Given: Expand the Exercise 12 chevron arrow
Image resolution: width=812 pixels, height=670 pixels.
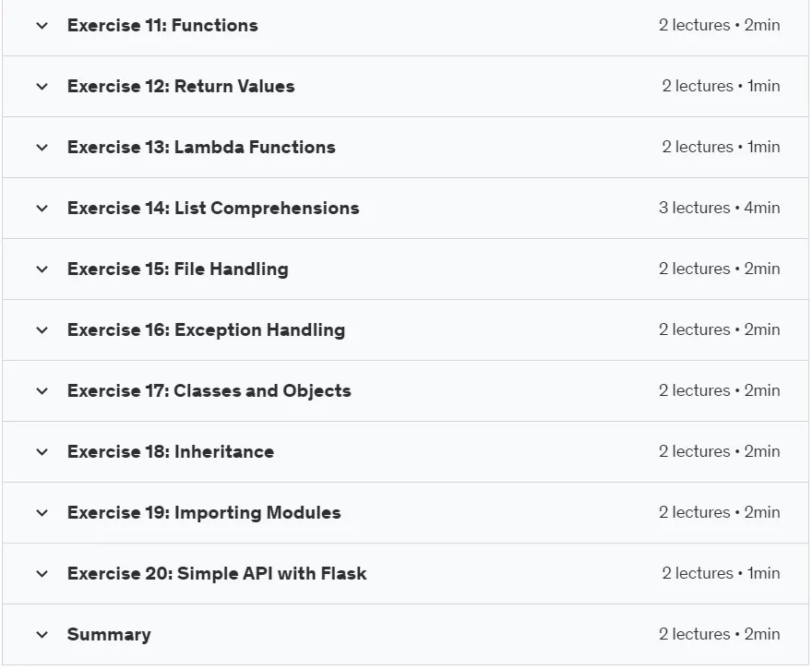Looking at the screenshot, I should tap(42, 87).
